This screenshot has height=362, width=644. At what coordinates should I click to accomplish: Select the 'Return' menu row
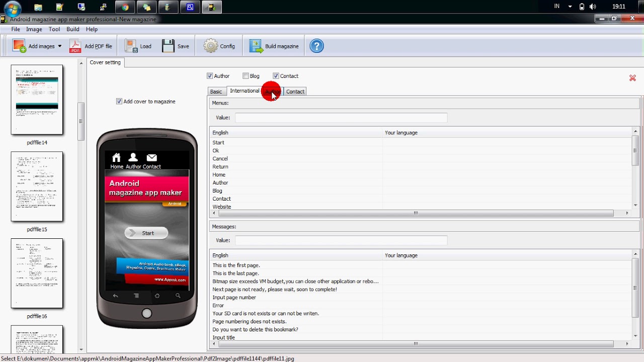(422, 166)
